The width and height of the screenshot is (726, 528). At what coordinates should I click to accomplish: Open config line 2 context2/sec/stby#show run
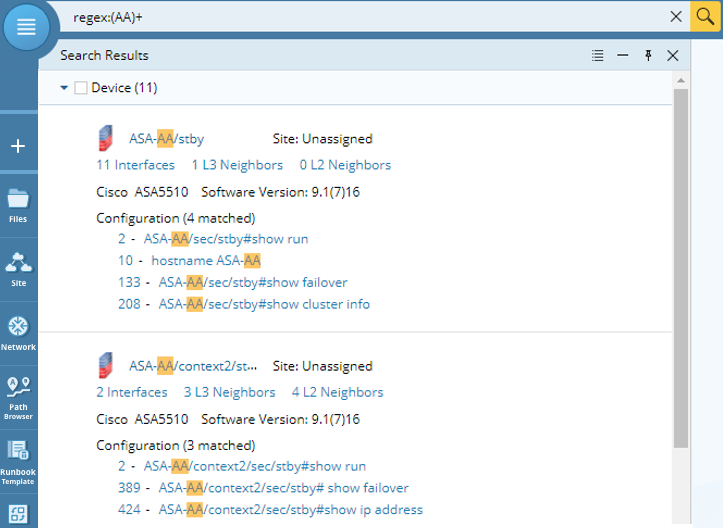pyautogui.click(x=255, y=466)
